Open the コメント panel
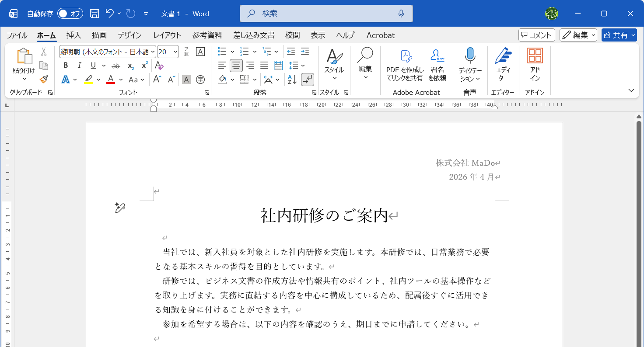Image resolution: width=644 pixels, height=347 pixels. pos(536,35)
